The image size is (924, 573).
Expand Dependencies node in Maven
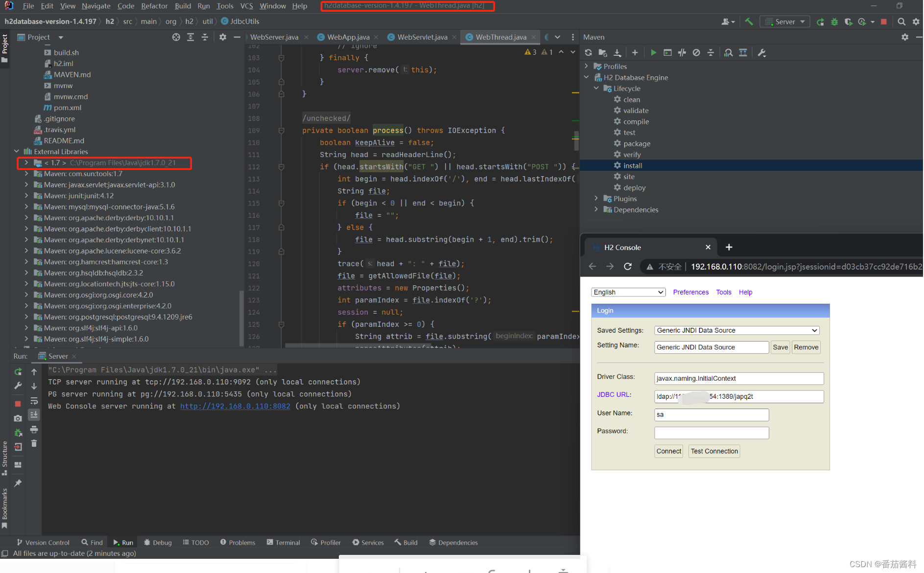click(x=596, y=209)
